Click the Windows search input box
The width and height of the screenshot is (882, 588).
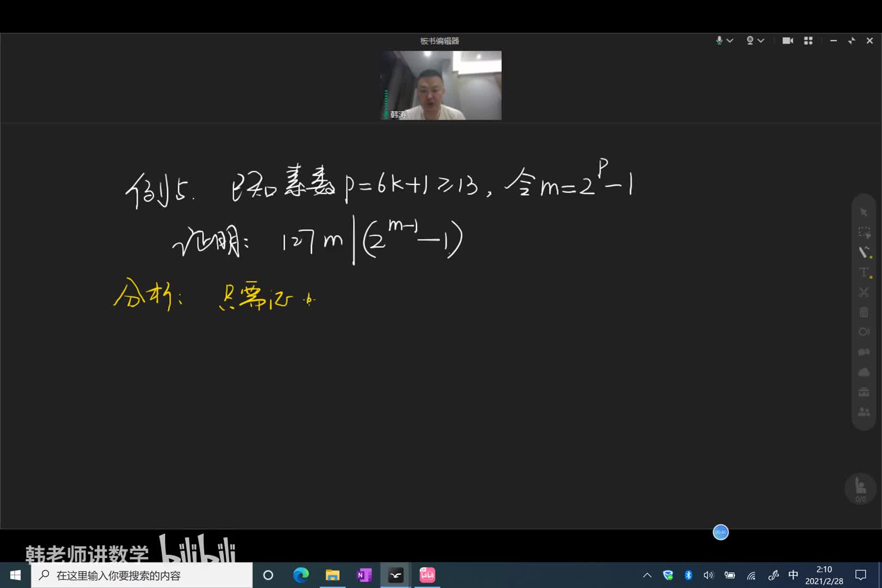click(x=142, y=575)
